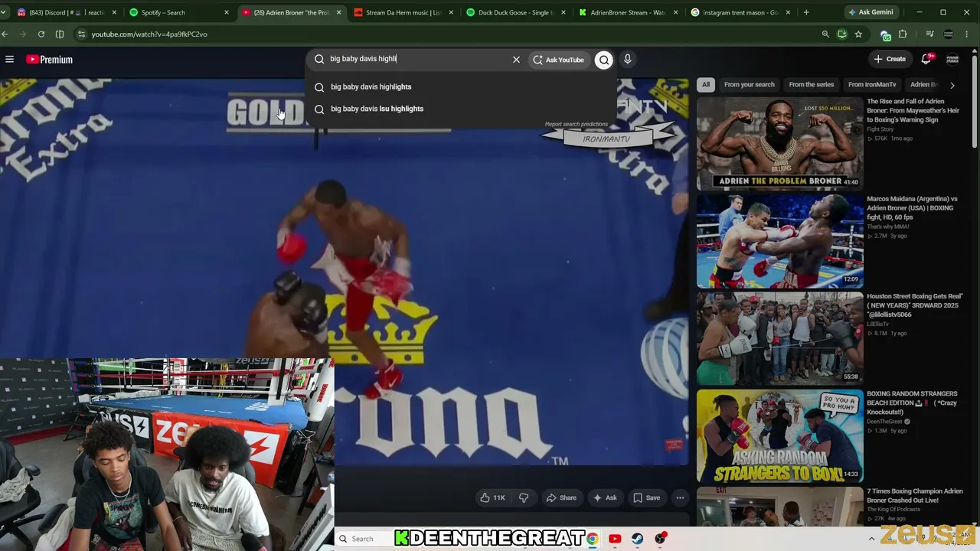Open 'Boxing Random Strangers' video thumbnail
Screen dimensions: 980x551
click(779, 435)
